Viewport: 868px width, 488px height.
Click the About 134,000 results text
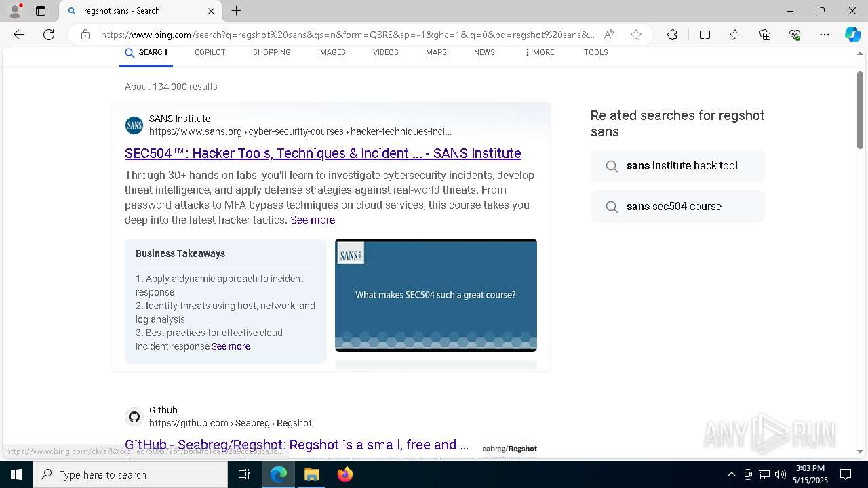click(171, 87)
